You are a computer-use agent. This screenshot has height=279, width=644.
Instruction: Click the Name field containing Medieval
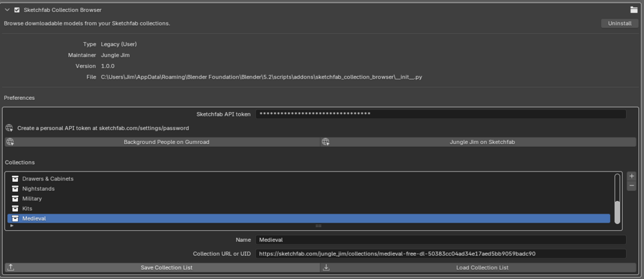pos(441,239)
